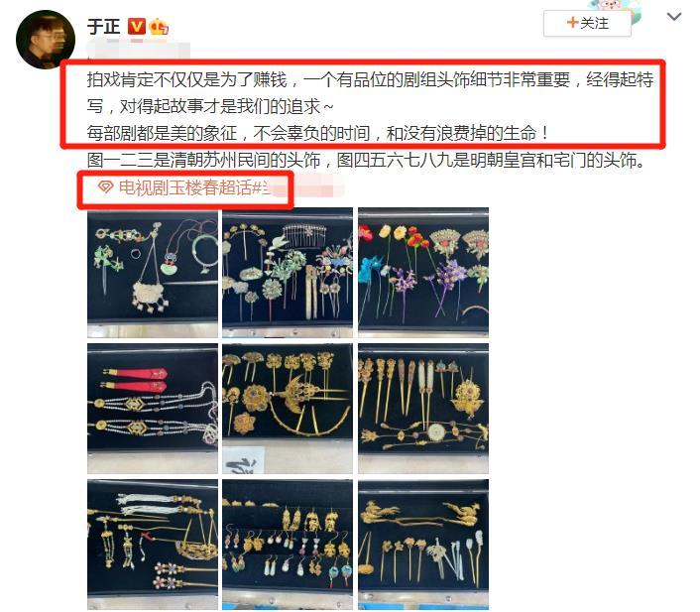Click the super-topic diamond icon
This screenshot has height=612, width=700.
pyautogui.click(x=106, y=186)
